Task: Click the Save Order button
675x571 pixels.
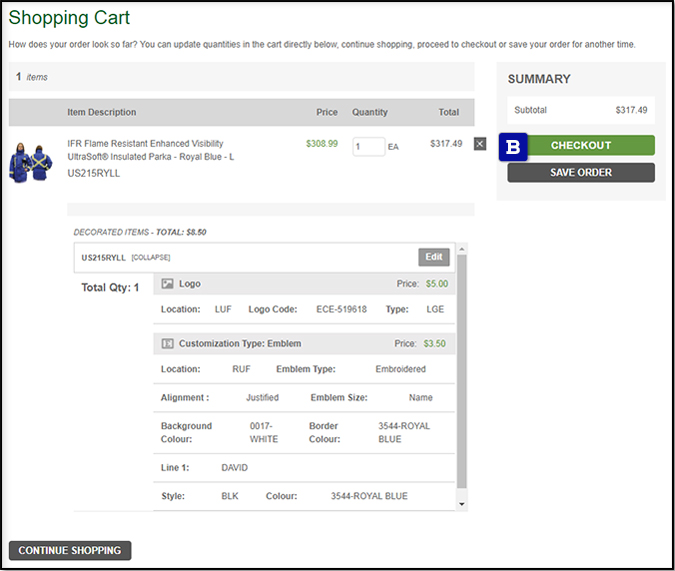Action: (x=580, y=173)
